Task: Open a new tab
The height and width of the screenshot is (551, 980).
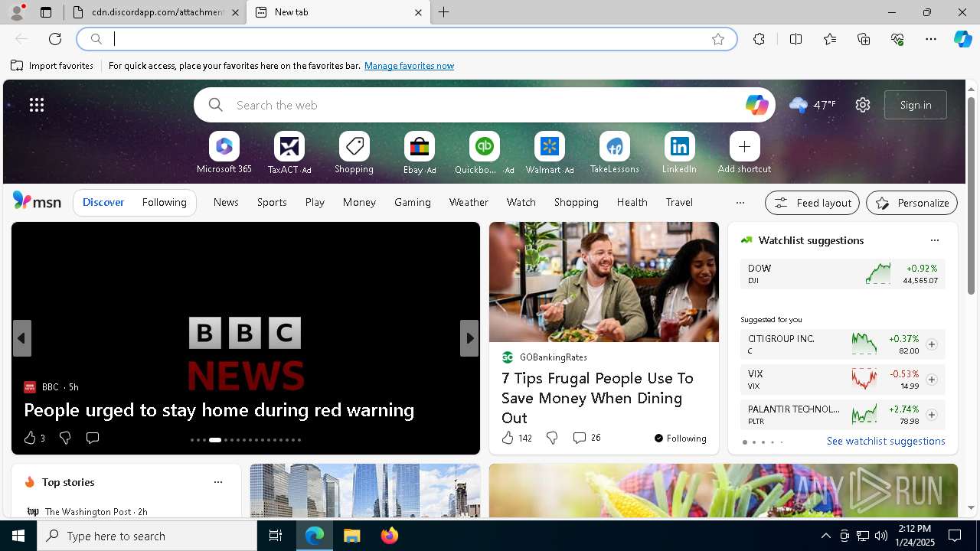Action: [444, 12]
